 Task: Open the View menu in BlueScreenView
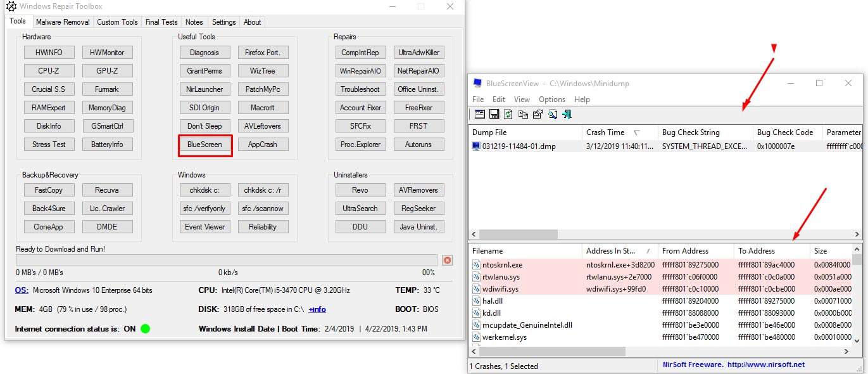point(522,100)
